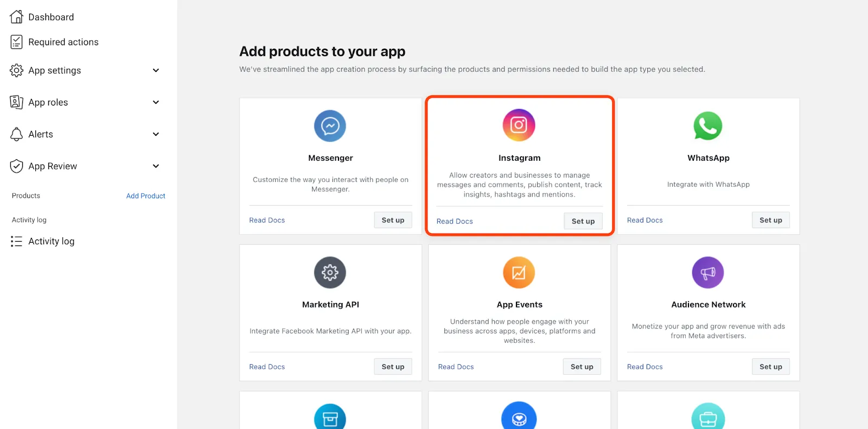Click the Alerts bell icon

tap(17, 134)
